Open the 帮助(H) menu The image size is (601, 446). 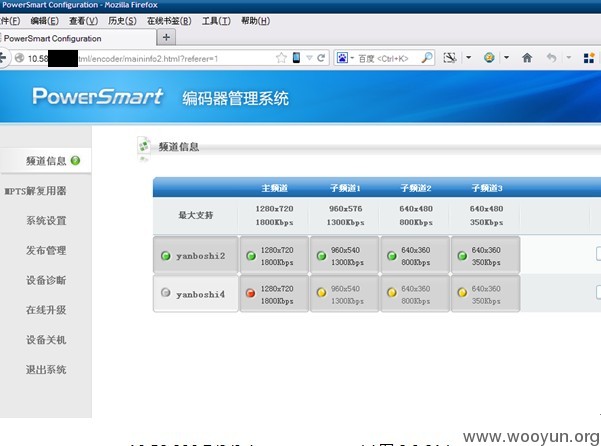pos(256,21)
